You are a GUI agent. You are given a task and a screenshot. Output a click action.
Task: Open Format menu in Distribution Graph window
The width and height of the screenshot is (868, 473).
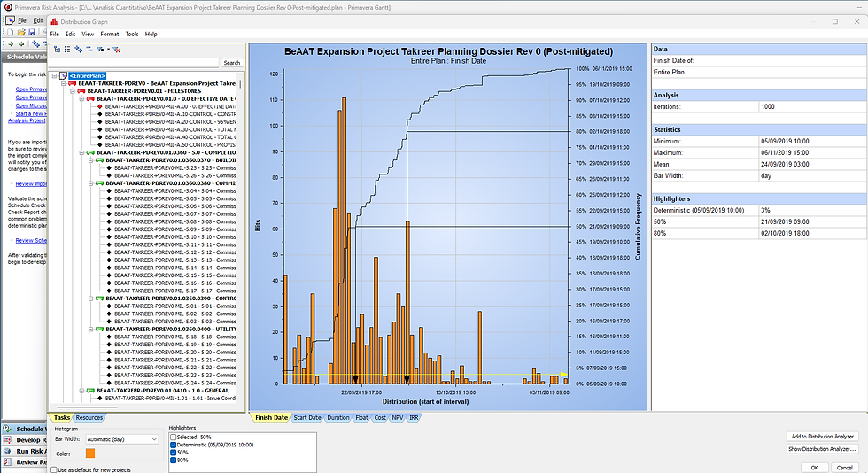pyautogui.click(x=110, y=34)
